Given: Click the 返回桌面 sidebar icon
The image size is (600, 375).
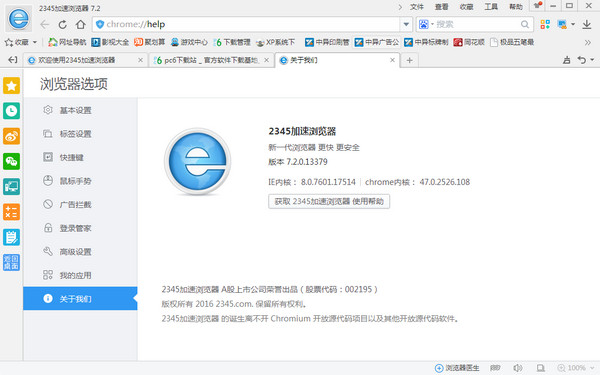Looking at the screenshot, I should pos(11,262).
